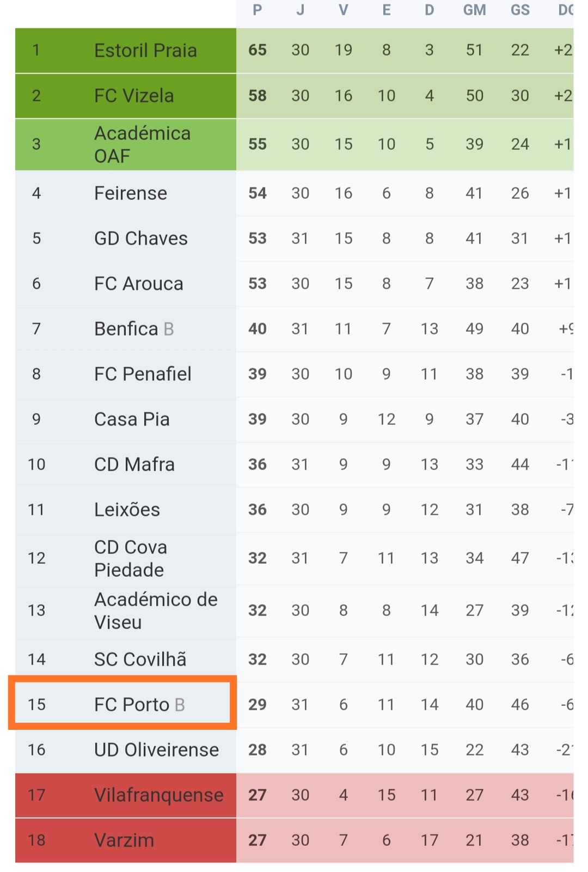Click the Leixões team name

pos(127,510)
